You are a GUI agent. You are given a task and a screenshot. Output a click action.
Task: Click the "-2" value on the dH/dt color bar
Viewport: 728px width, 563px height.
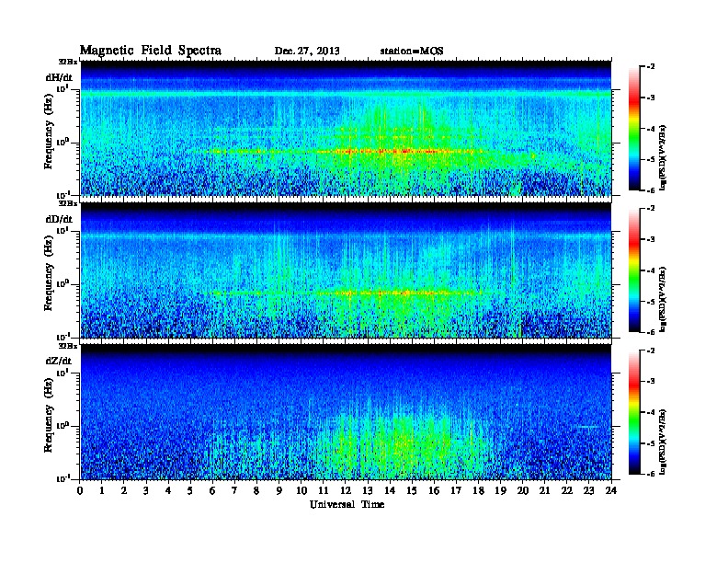pyautogui.click(x=651, y=67)
